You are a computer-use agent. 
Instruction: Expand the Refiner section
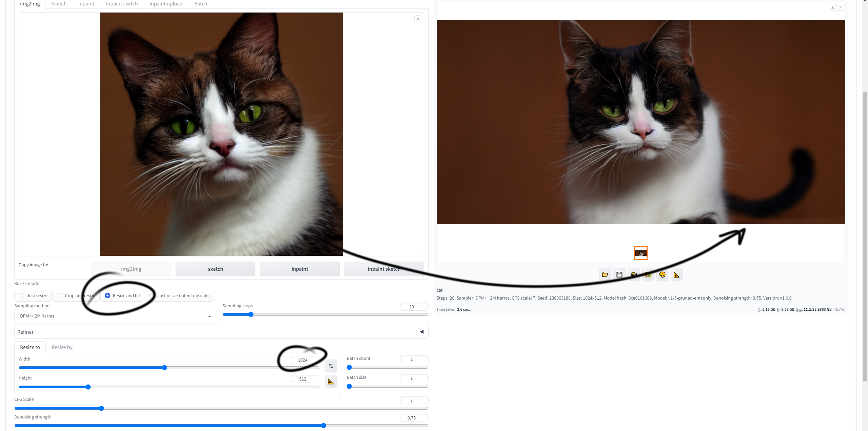click(x=221, y=332)
